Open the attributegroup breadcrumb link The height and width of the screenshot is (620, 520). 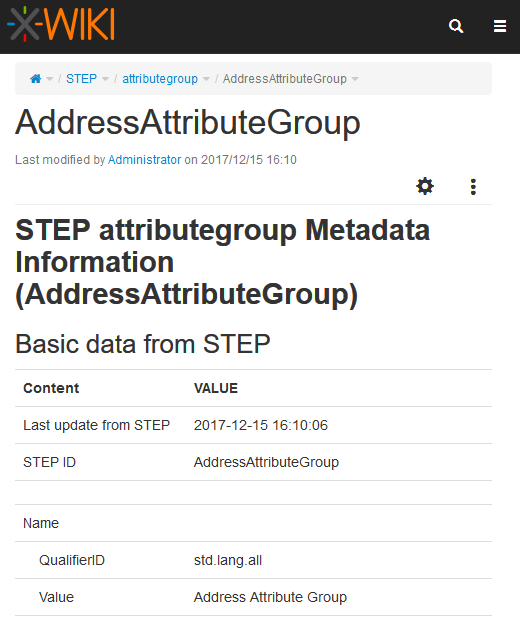pos(160,79)
